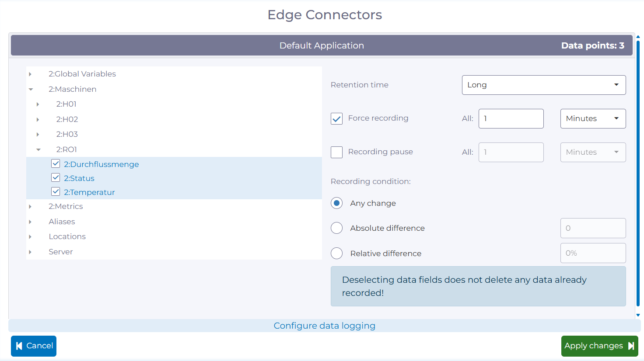Select the 2:Durchflussmenge label
The image size is (644, 361).
point(101,164)
